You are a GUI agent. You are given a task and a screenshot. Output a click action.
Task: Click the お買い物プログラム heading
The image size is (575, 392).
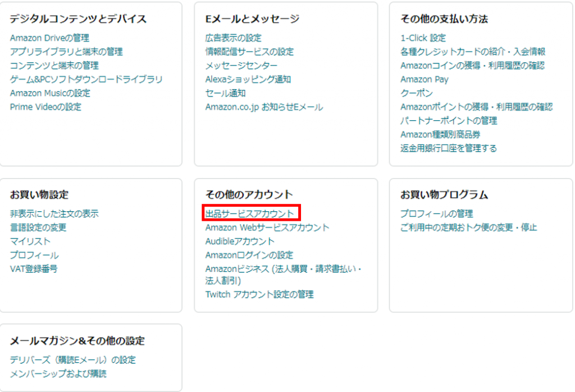click(x=444, y=195)
